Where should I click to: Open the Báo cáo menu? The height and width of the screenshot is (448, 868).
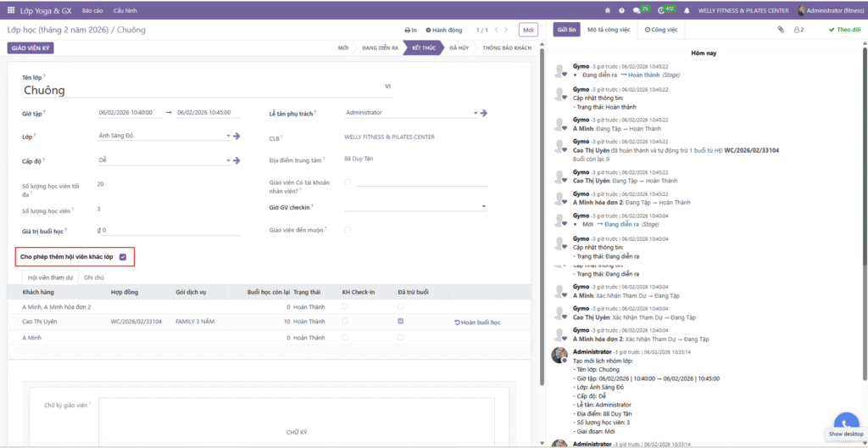[x=92, y=10]
